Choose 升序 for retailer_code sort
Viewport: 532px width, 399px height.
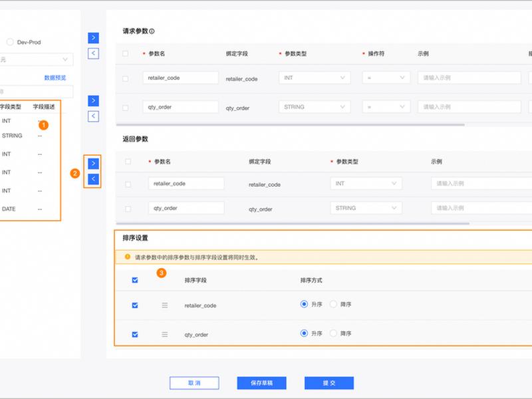click(304, 304)
